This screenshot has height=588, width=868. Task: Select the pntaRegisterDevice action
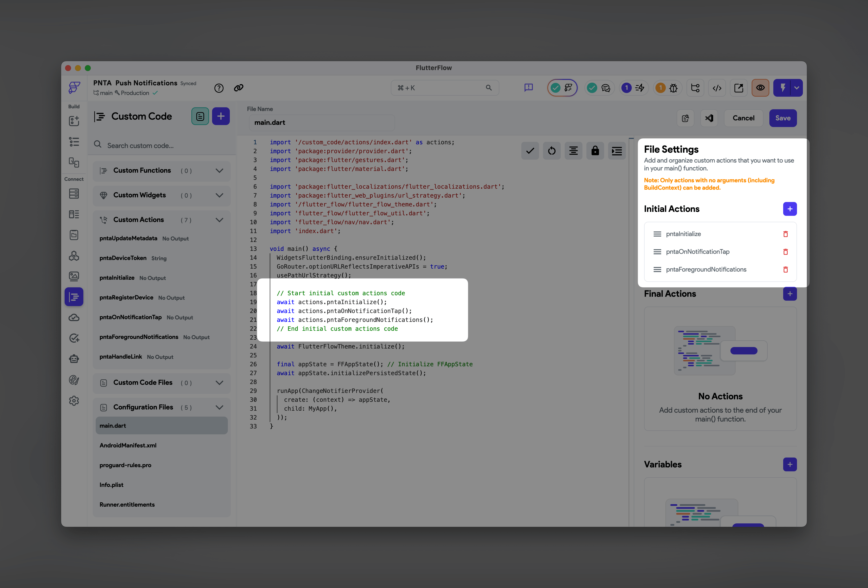162,298
